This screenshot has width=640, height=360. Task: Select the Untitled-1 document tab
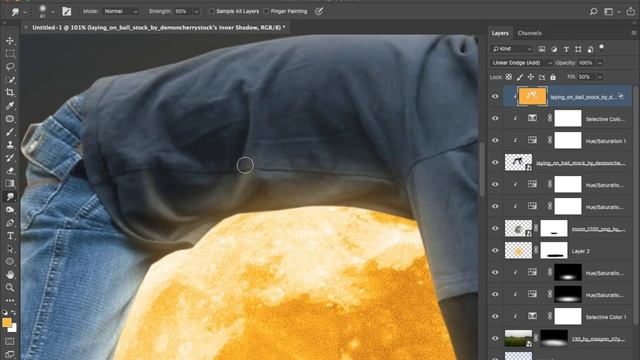coord(159,28)
